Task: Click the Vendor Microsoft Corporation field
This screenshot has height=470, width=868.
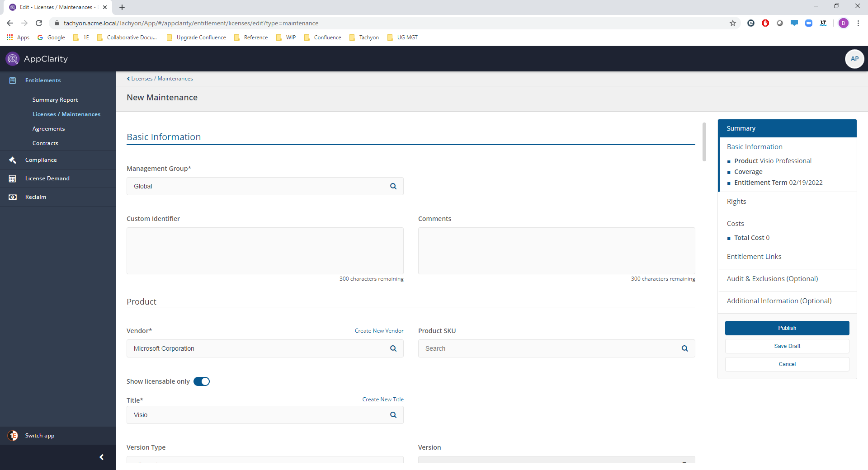Action: coord(265,348)
